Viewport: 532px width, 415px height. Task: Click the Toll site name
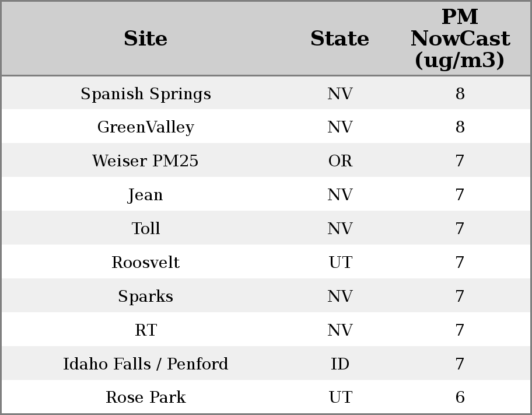(146, 228)
